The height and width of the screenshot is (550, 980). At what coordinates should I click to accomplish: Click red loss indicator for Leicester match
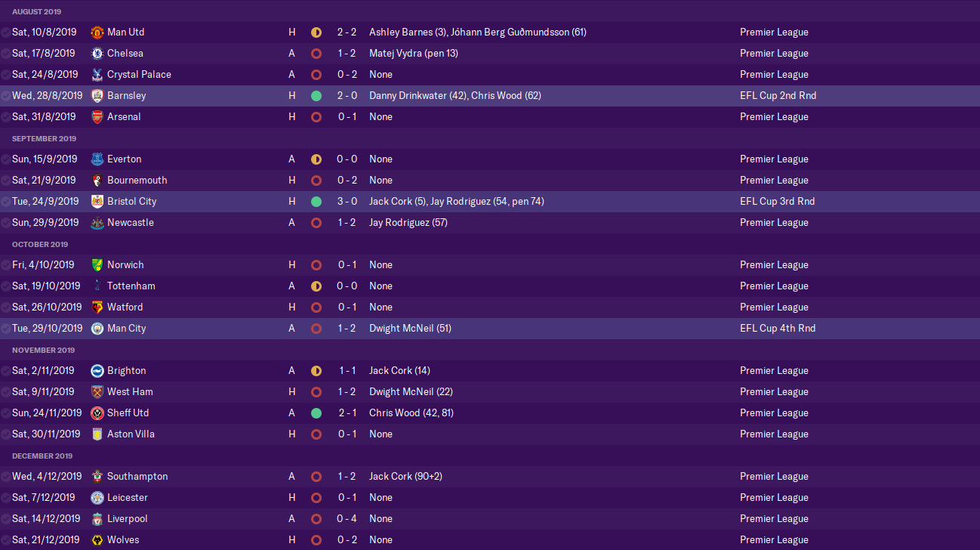tap(316, 498)
